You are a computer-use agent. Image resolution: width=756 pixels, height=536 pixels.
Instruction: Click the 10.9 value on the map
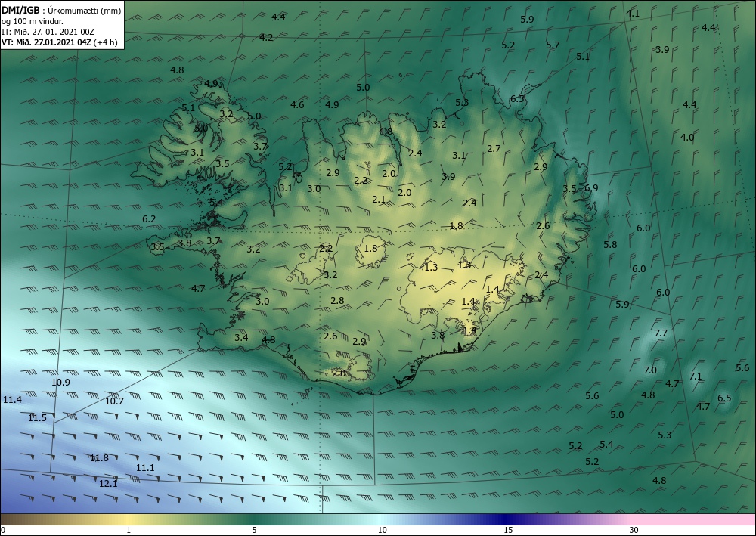[x=60, y=383]
